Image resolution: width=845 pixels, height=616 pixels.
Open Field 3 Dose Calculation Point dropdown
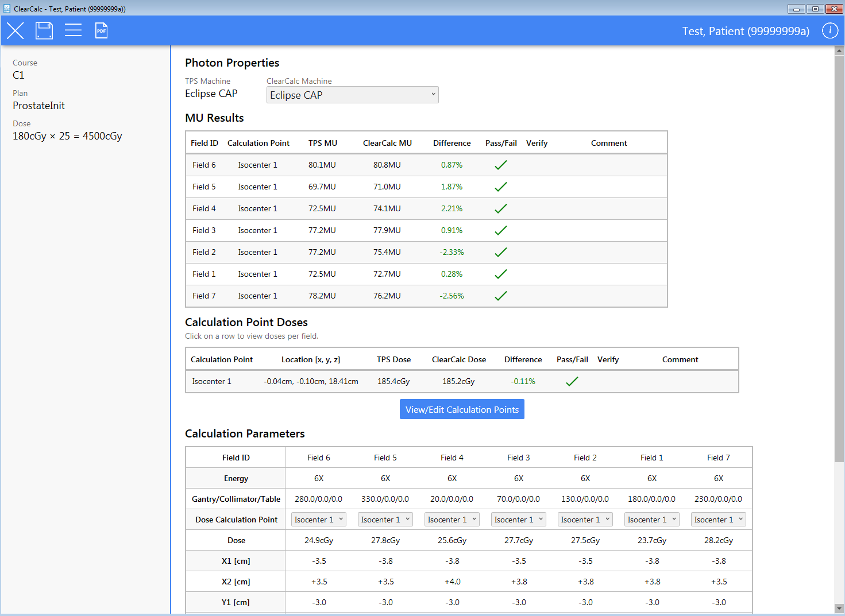pos(519,520)
